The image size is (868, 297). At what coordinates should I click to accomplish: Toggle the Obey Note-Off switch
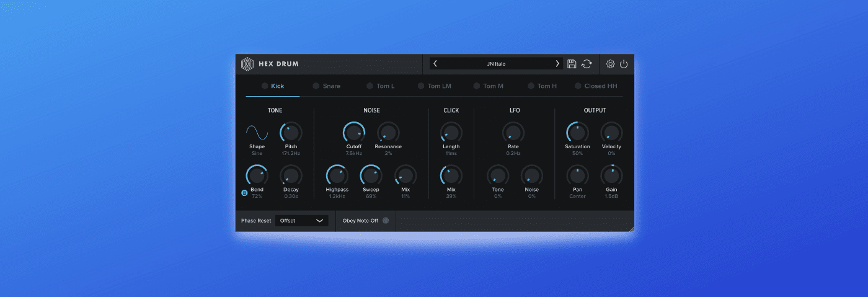click(386, 220)
